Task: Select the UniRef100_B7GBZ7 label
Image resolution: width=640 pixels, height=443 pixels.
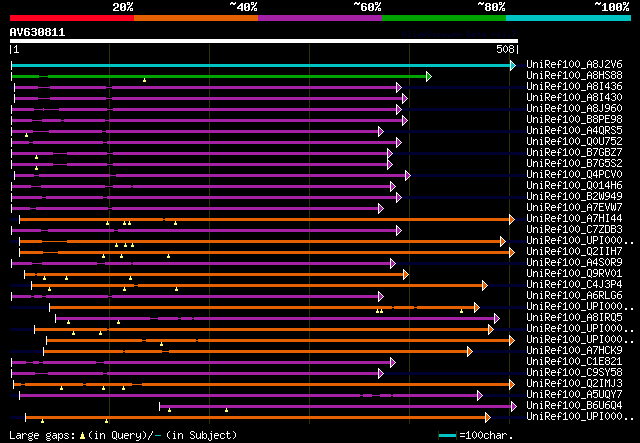Action: [574, 153]
